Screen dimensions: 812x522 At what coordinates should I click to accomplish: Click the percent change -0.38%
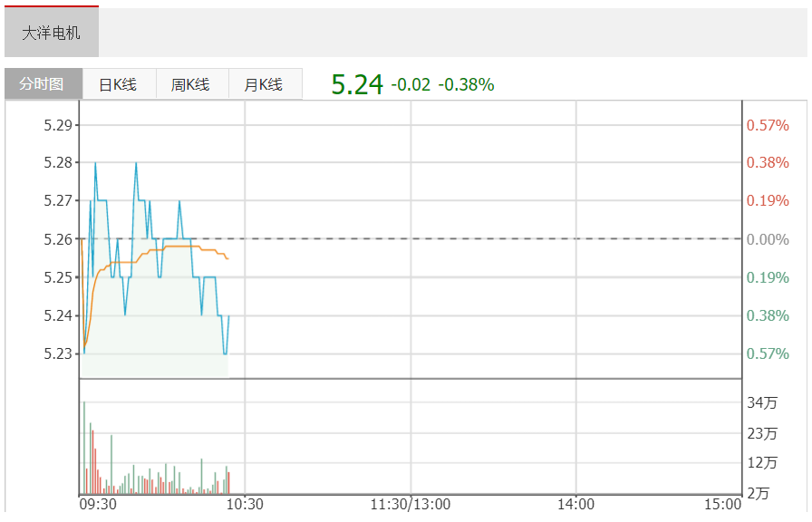pos(466,85)
